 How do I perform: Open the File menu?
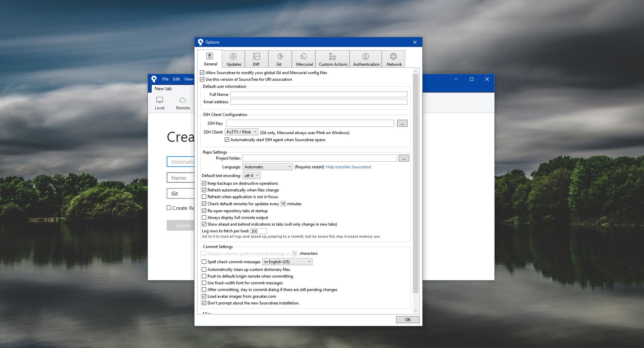click(165, 79)
